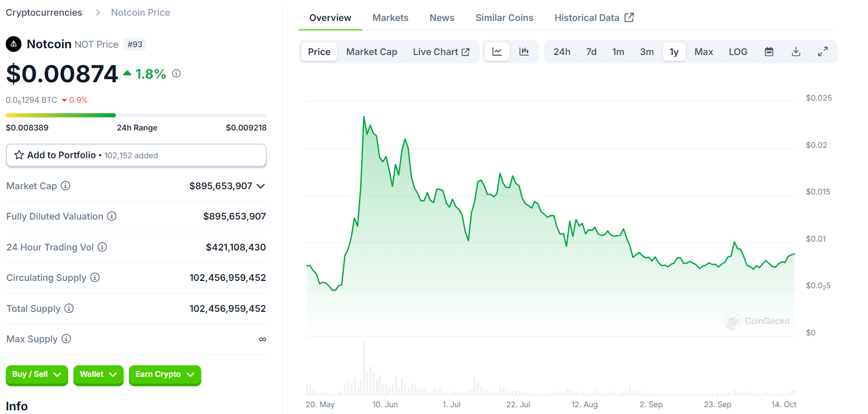Set chart range to Max

point(703,51)
